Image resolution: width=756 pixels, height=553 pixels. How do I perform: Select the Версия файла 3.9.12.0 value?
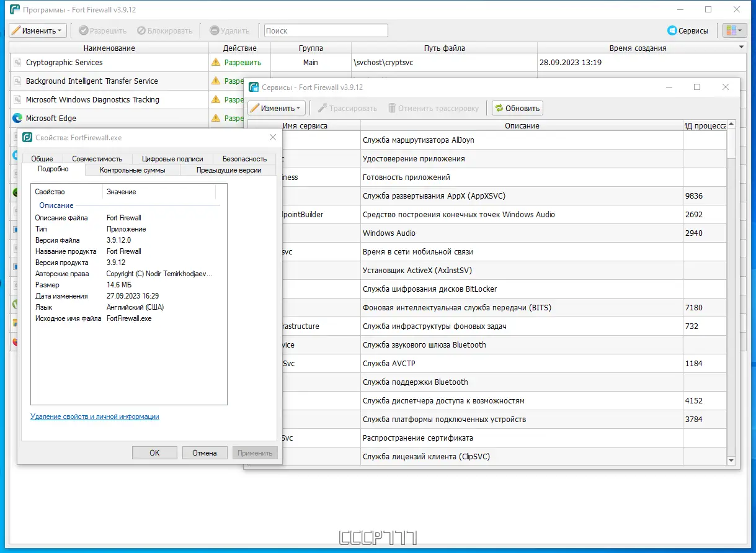(118, 240)
